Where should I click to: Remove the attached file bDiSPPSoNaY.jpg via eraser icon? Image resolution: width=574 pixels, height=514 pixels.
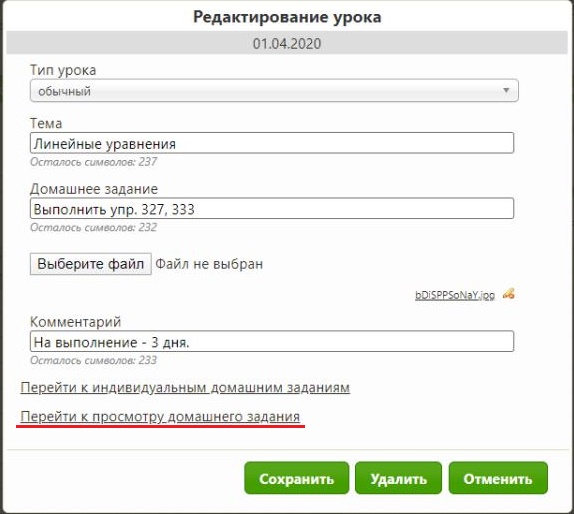click(508, 294)
